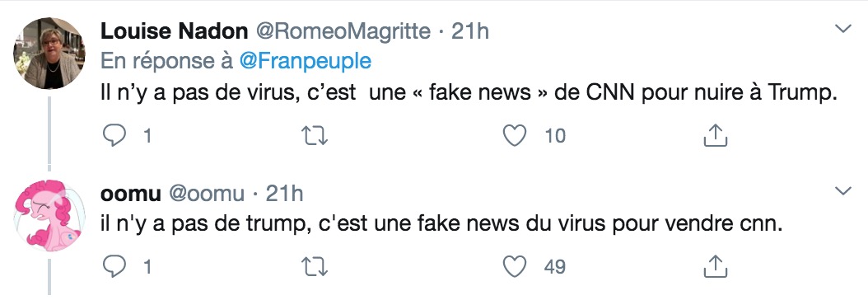Like oomu's tweet with 49 likes
Image resolution: width=868 pixels, height=300 pixels.
pyautogui.click(x=514, y=267)
